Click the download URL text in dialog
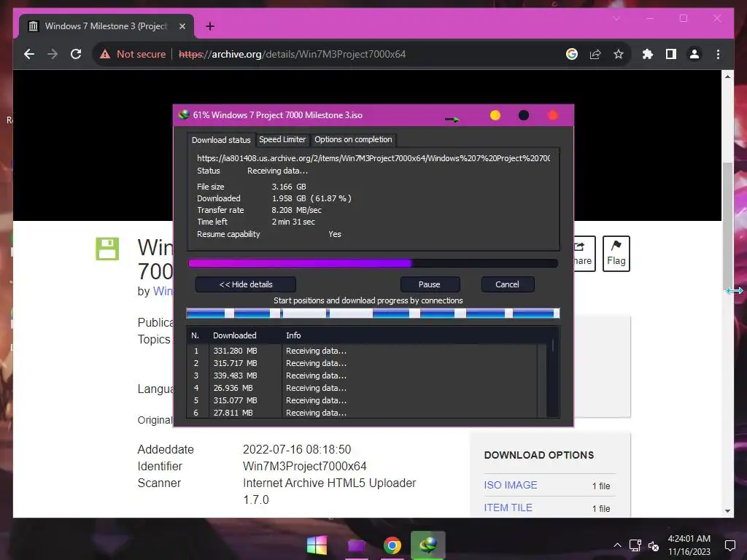Screen dimensions: 747x560 (x=373, y=158)
